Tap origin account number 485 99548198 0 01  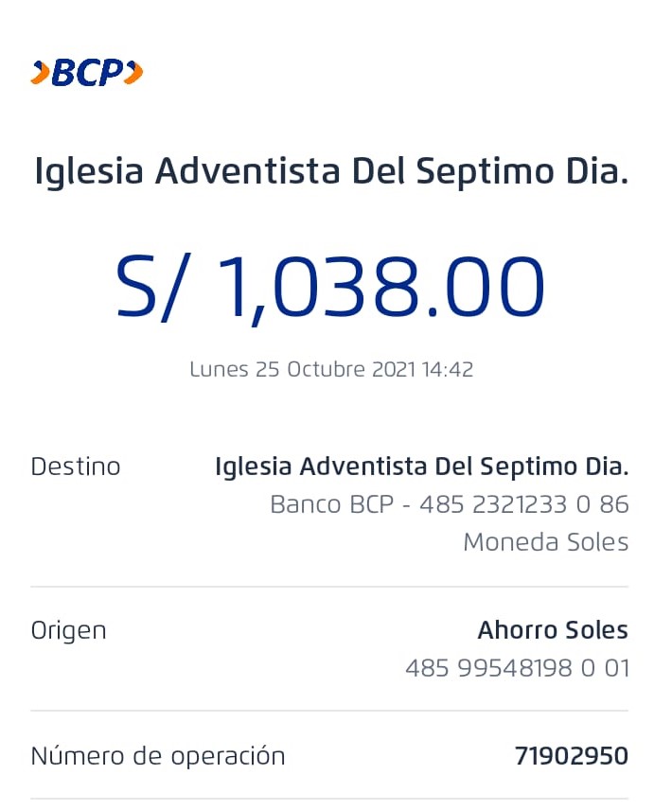click(x=517, y=669)
